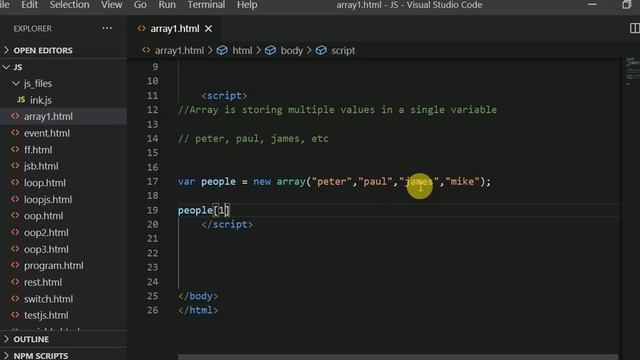Minimize the Visual Studio Code window
Screen dimensions: 640x360
[592, 4]
